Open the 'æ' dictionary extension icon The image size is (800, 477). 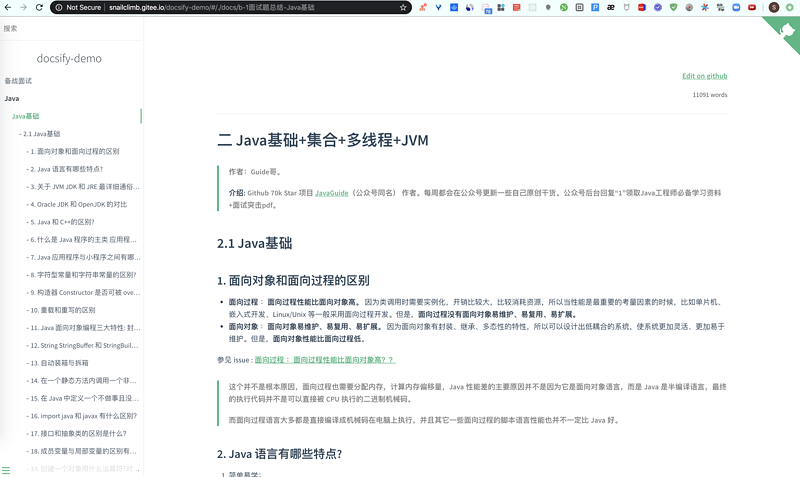[611, 7]
